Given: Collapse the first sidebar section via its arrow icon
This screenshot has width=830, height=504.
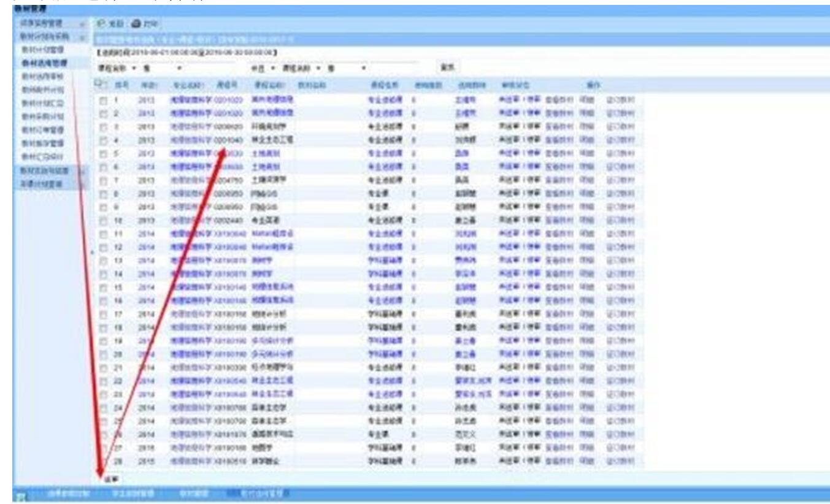Looking at the screenshot, I should pos(82,24).
